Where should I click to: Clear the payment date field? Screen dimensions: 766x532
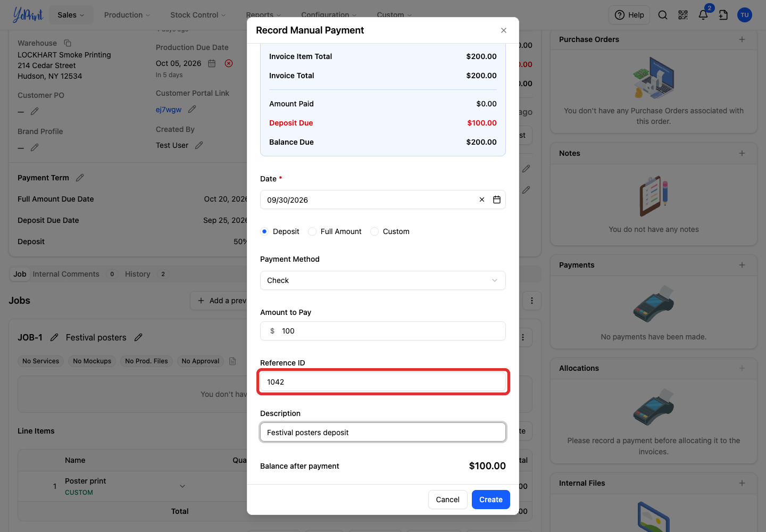(482, 199)
